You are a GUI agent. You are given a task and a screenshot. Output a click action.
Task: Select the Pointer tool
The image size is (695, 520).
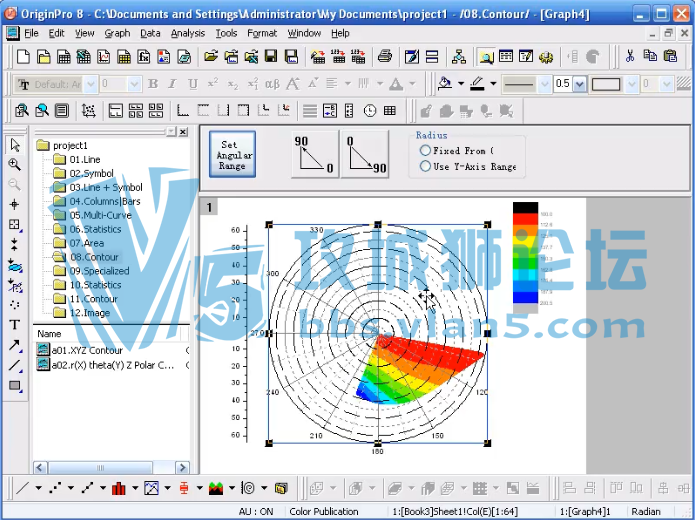(x=15, y=145)
